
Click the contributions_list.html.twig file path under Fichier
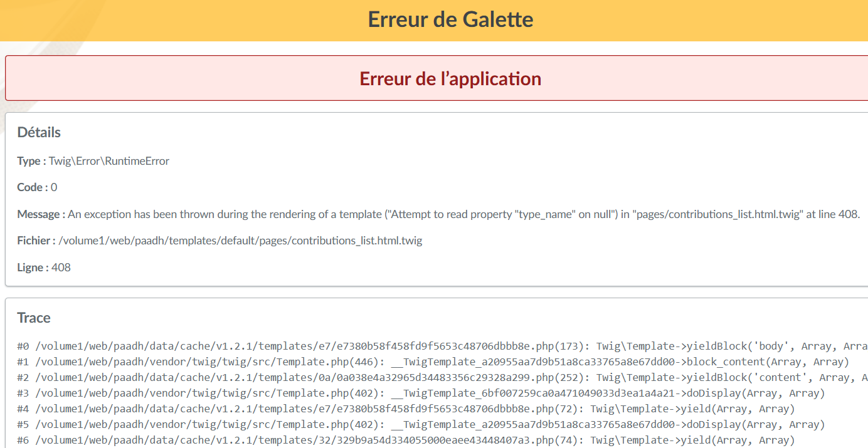point(240,241)
